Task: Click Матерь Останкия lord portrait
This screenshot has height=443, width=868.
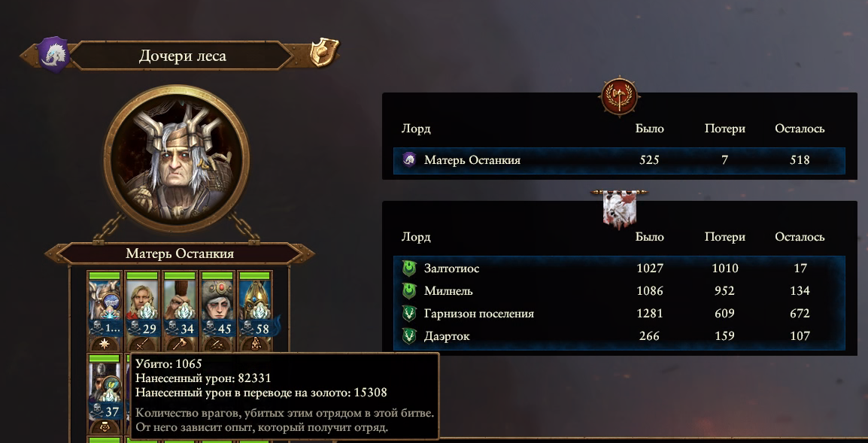Action: click(177, 159)
